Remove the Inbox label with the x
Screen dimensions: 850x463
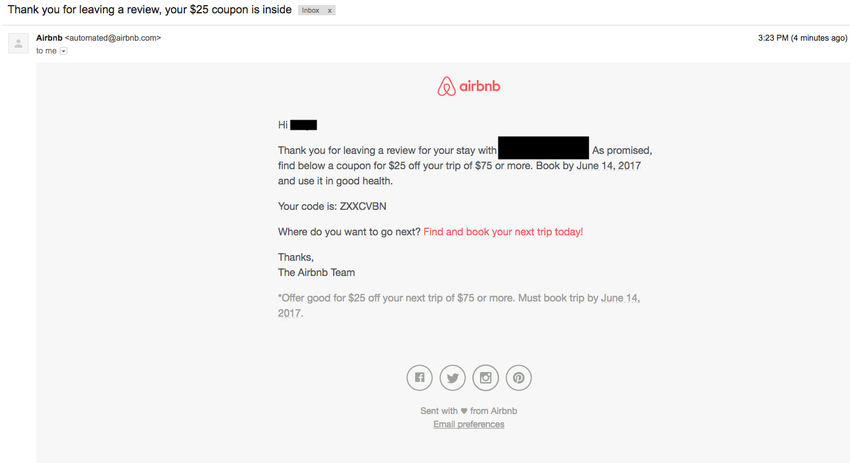click(x=329, y=10)
